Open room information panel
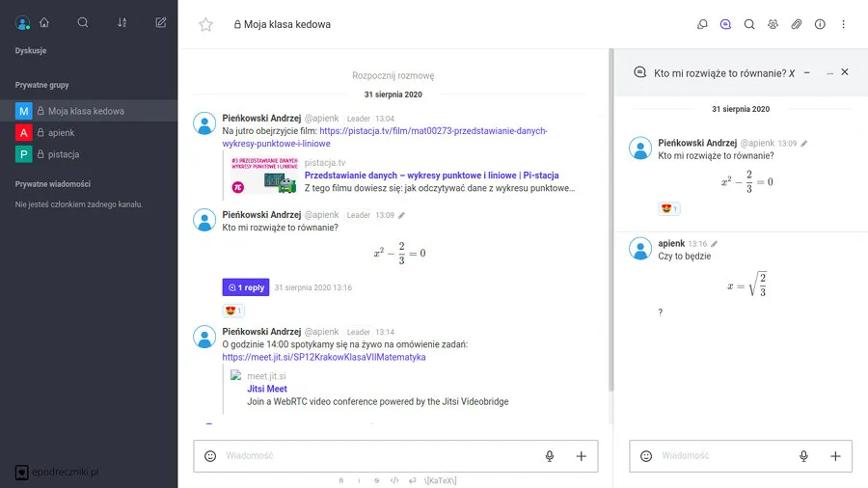 pos(820,25)
